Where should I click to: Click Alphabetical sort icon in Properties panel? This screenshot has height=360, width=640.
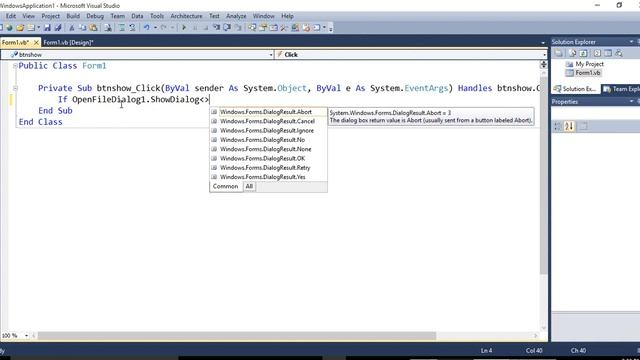569,126
